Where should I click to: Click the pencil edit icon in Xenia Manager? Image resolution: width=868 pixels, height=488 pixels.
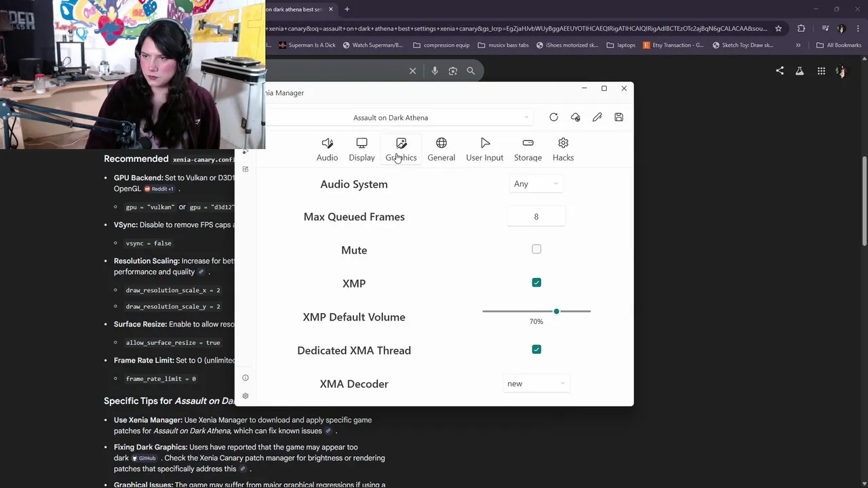click(597, 117)
